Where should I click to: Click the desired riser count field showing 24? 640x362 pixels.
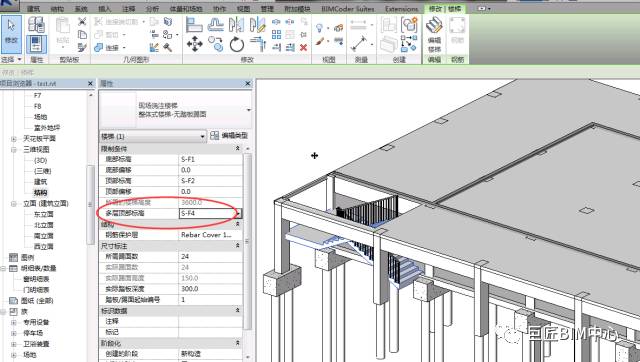(210, 256)
